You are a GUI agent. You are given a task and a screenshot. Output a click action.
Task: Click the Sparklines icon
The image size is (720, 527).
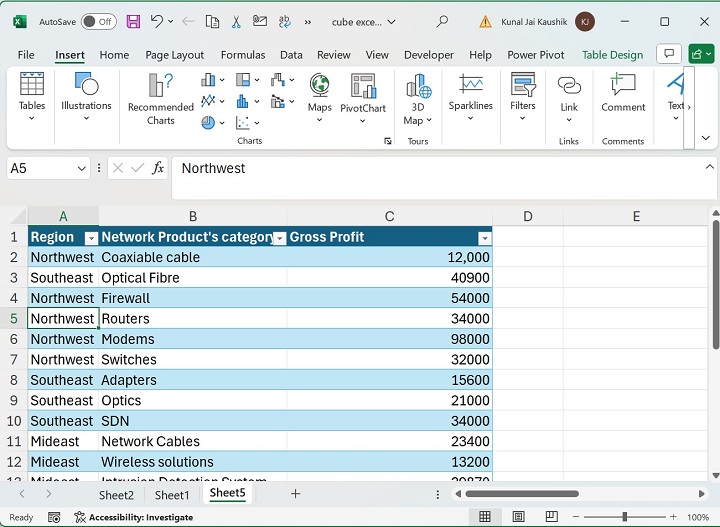coord(470,90)
